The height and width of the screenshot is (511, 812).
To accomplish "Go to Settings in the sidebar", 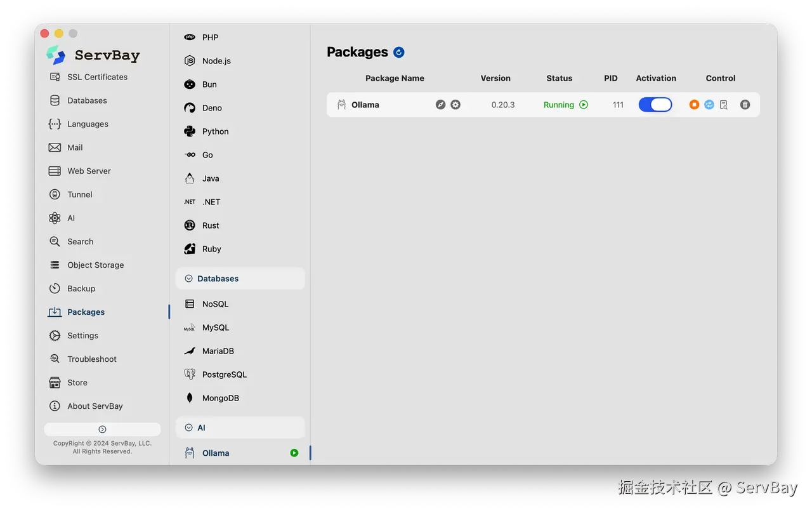I will (83, 335).
